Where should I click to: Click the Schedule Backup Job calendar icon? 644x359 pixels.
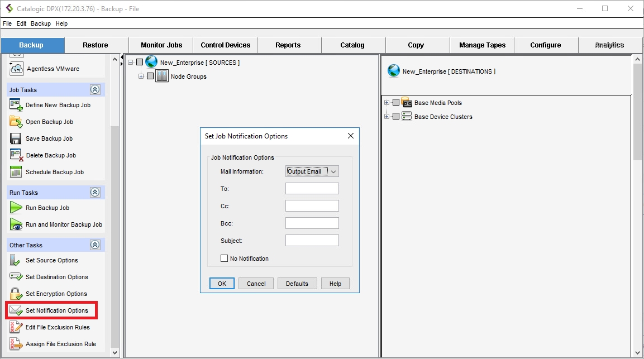point(16,172)
